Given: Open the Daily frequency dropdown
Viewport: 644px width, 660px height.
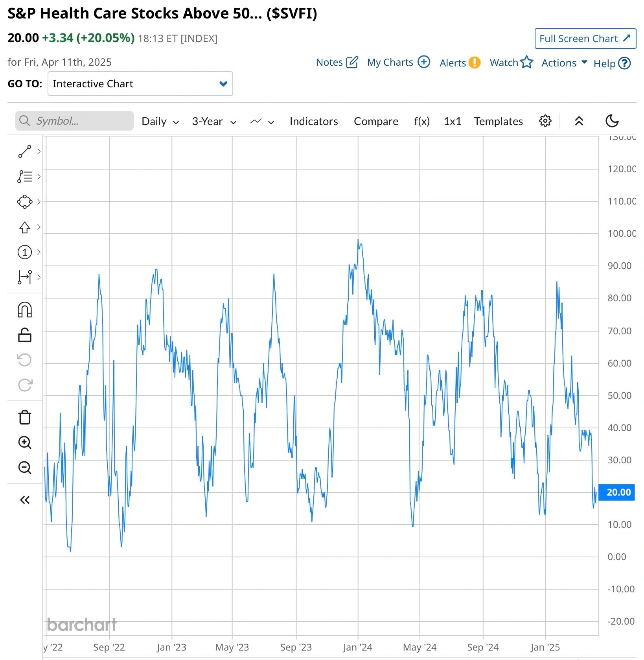Looking at the screenshot, I should tap(160, 121).
